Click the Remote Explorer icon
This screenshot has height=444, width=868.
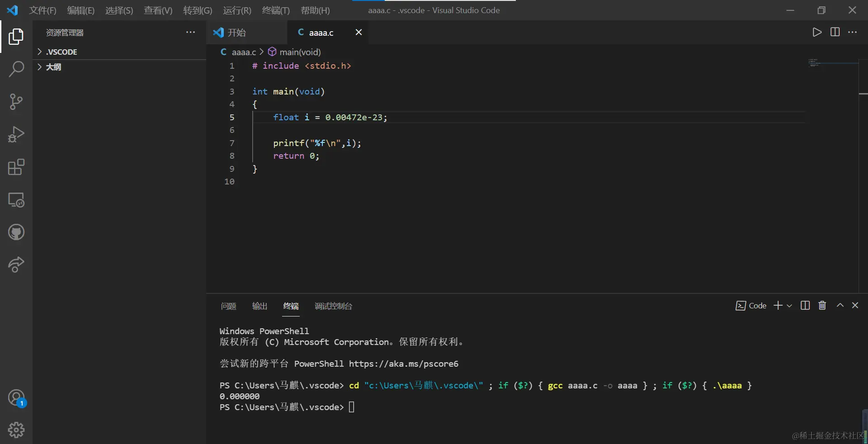pyautogui.click(x=16, y=200)
